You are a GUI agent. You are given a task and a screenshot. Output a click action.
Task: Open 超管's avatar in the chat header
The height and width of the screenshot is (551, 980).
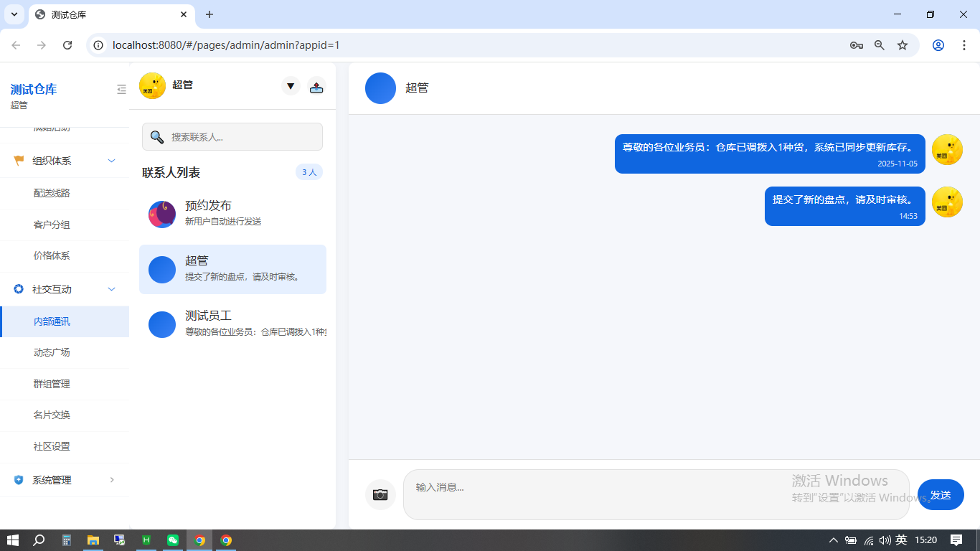380,88
